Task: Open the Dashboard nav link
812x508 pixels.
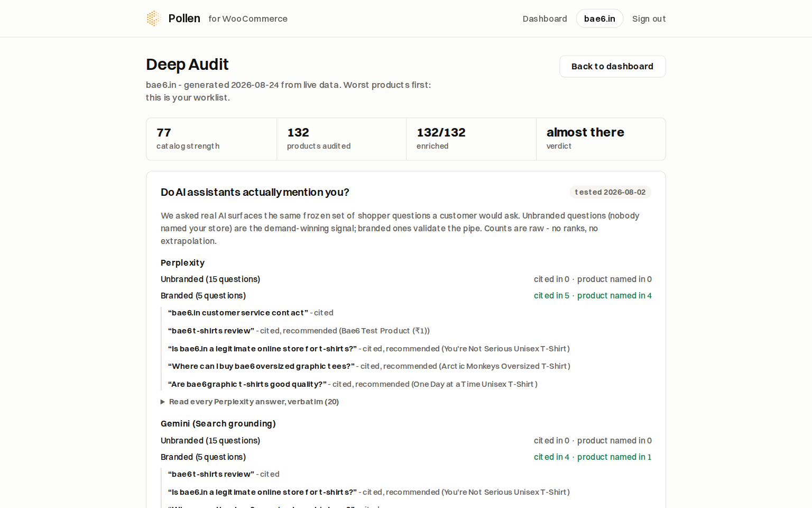Action: coord(545,19)
